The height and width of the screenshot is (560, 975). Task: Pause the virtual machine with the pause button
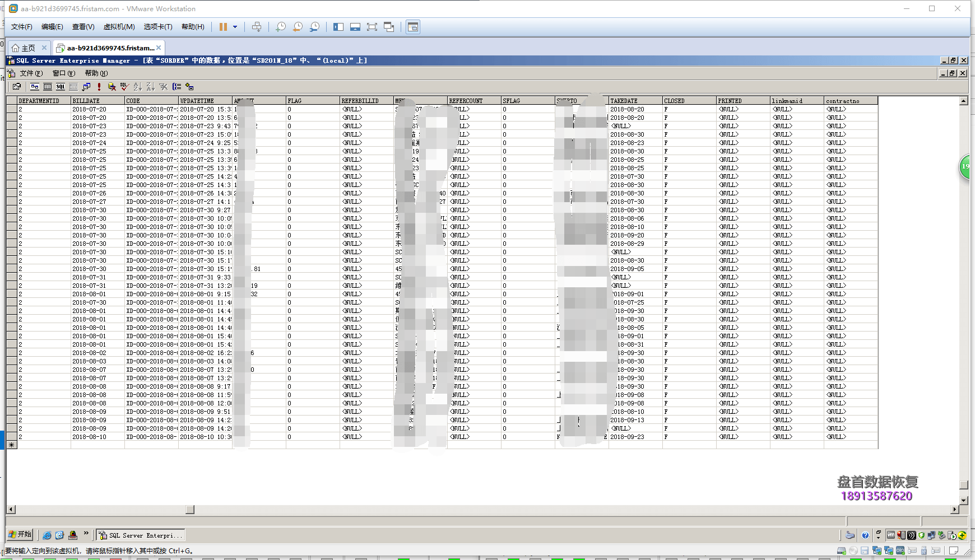pyautogui.click(x=223, y=27)
